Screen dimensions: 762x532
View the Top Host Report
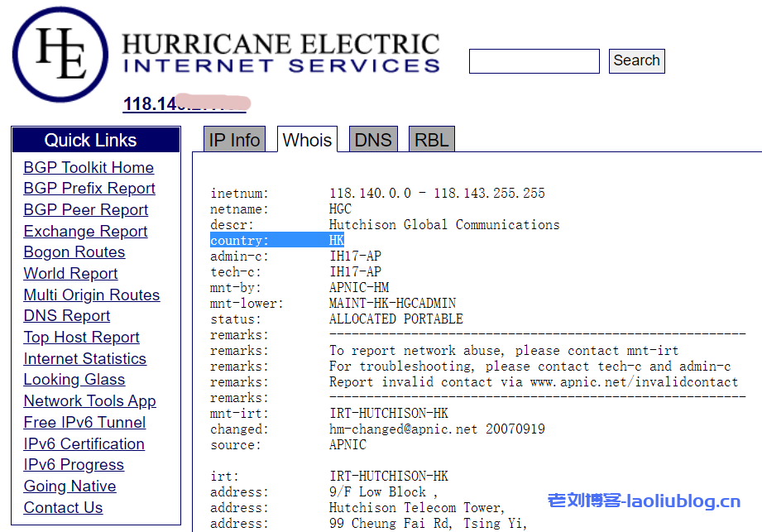pyautogui.click(x=81, y=337)
